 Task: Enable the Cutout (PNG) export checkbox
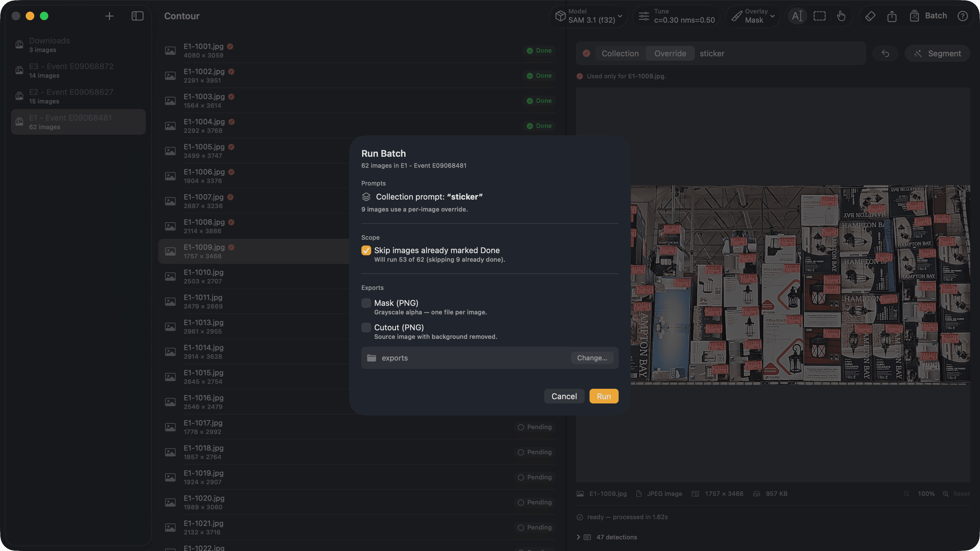pos(366,328)
